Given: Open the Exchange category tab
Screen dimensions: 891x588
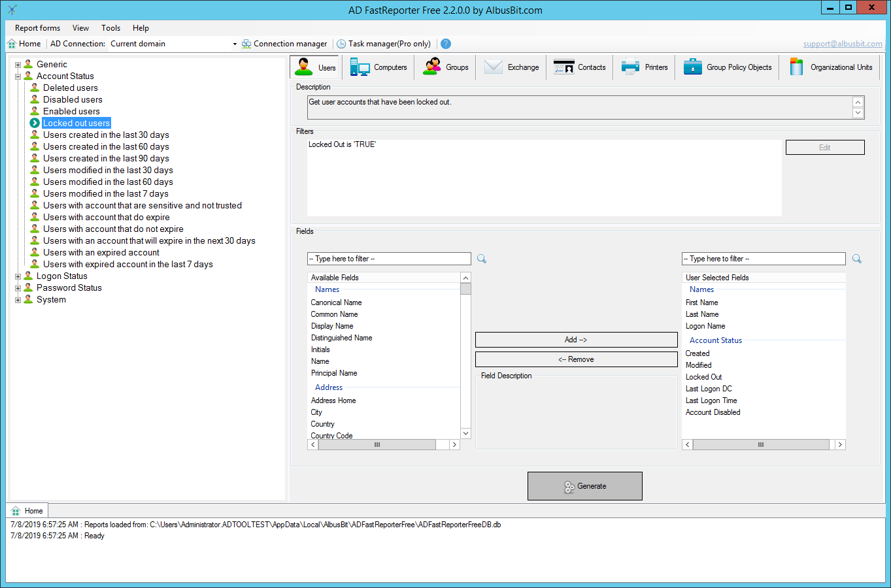Looking at the screenshot, I should (x=511, y=67).
